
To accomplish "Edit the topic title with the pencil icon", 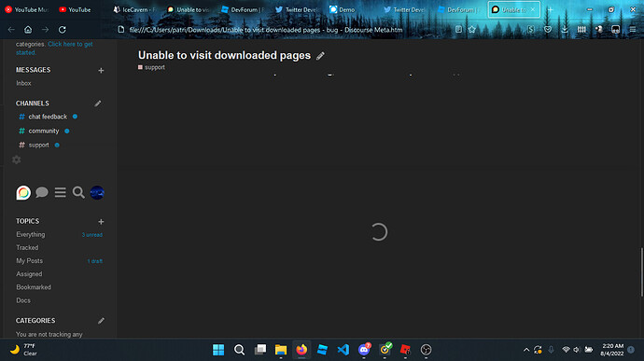I will click(x=320, y=56).
